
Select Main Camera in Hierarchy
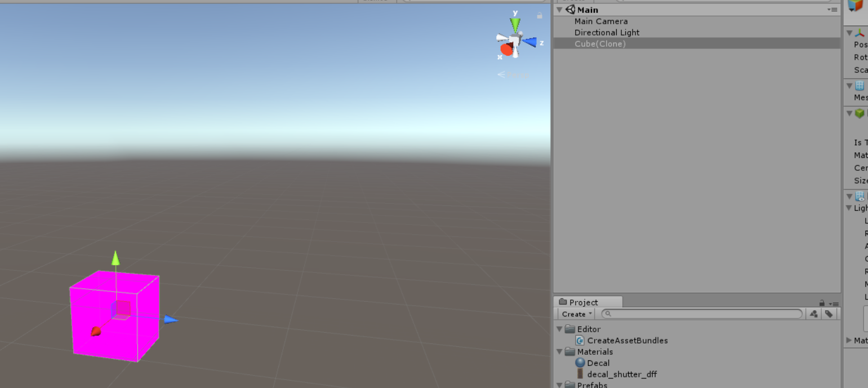click(x=601, y=21)
